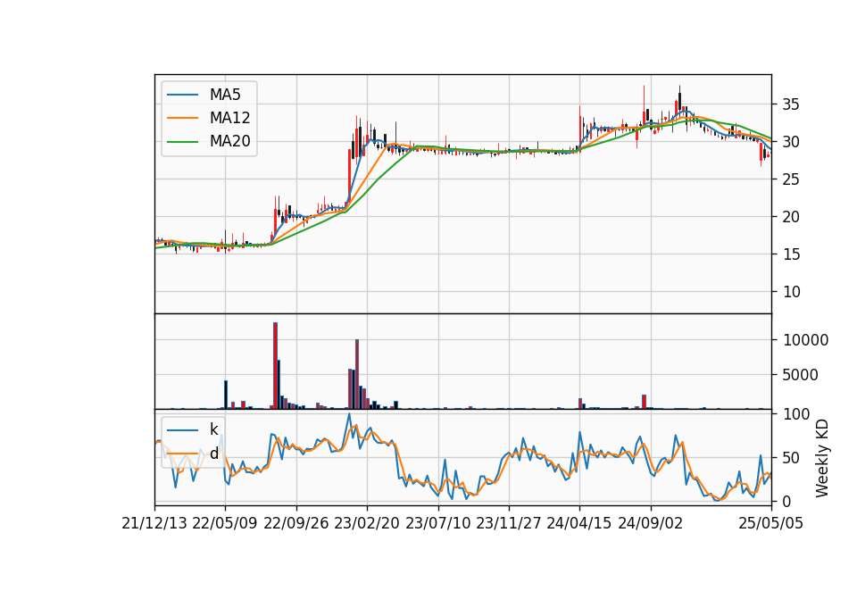
Task: Click the 5000 volume axis tick label
Action: [x=801, y=375]
